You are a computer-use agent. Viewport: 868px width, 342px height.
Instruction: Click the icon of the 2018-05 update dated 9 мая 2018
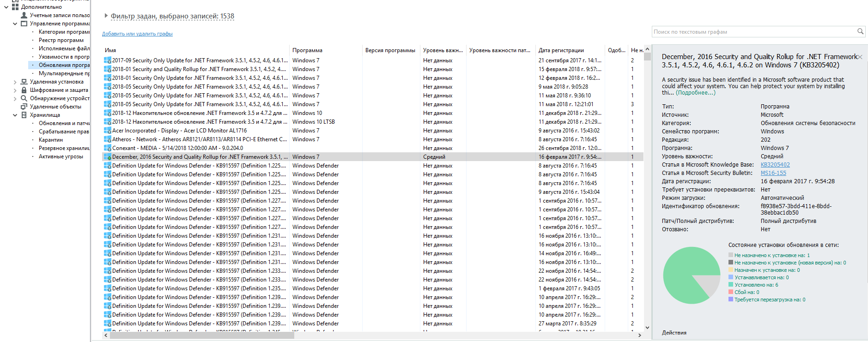click(108, 87)
